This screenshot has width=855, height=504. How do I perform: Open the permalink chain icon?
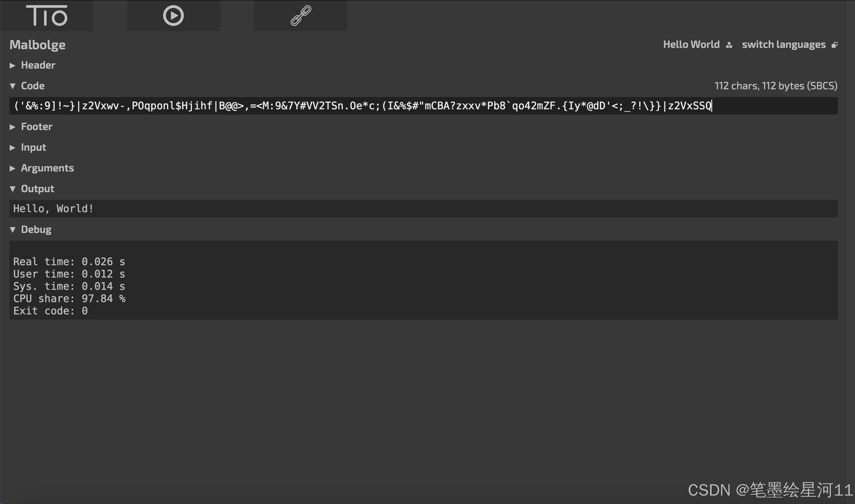(301, 16)
